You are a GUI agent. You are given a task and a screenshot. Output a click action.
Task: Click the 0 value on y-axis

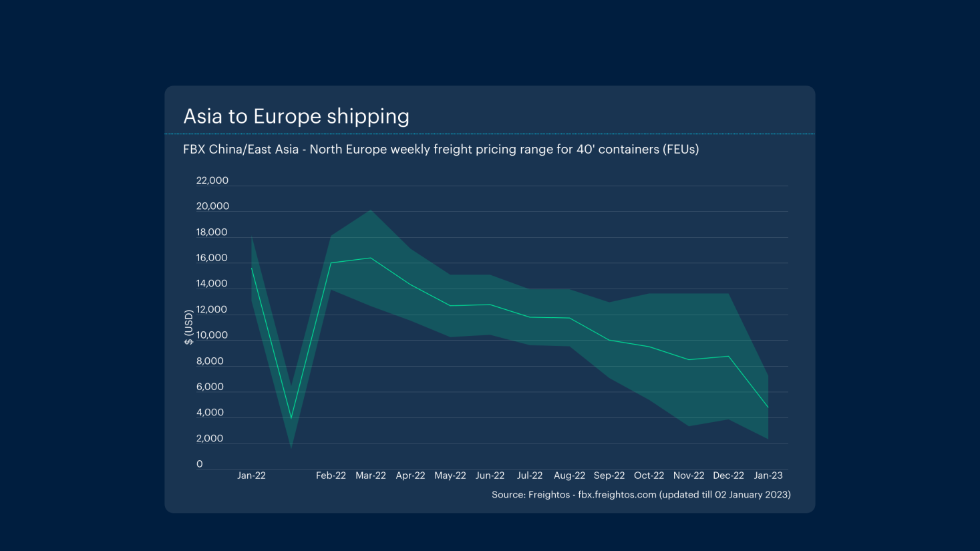point(199,464)
